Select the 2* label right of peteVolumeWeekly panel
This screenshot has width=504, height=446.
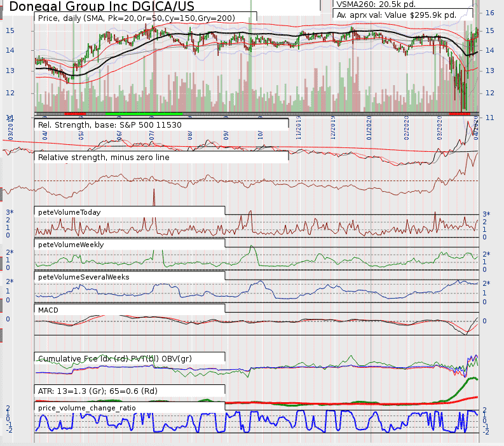click(486, 254)
